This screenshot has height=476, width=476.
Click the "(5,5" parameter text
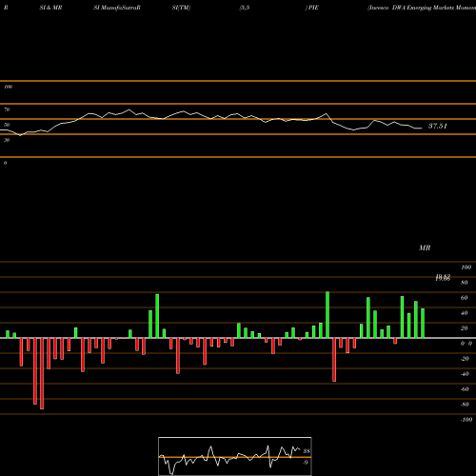pos(245,8)
